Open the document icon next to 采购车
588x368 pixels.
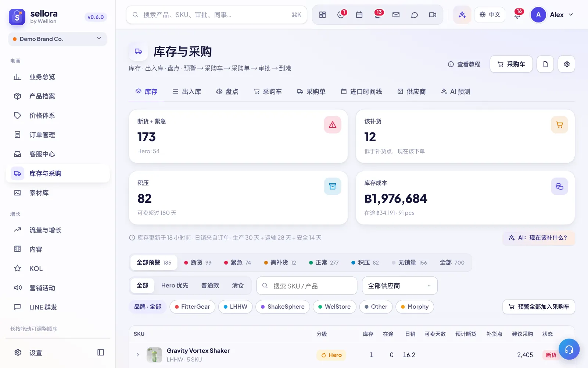[545, 64]
